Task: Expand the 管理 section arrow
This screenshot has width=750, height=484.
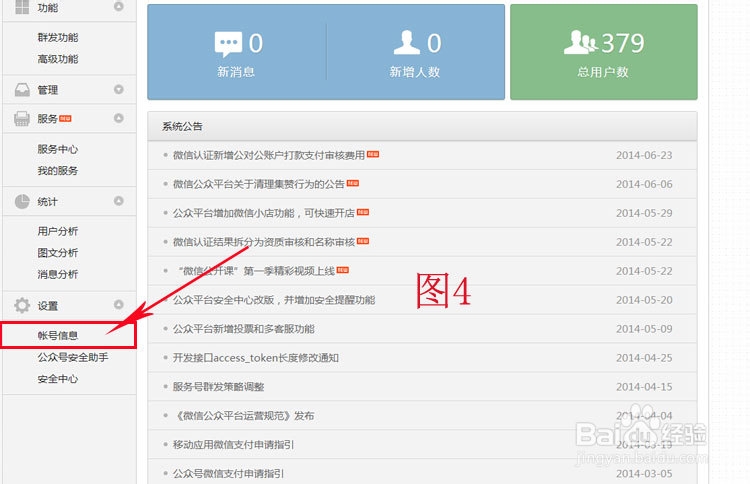Action: point(119,89)
